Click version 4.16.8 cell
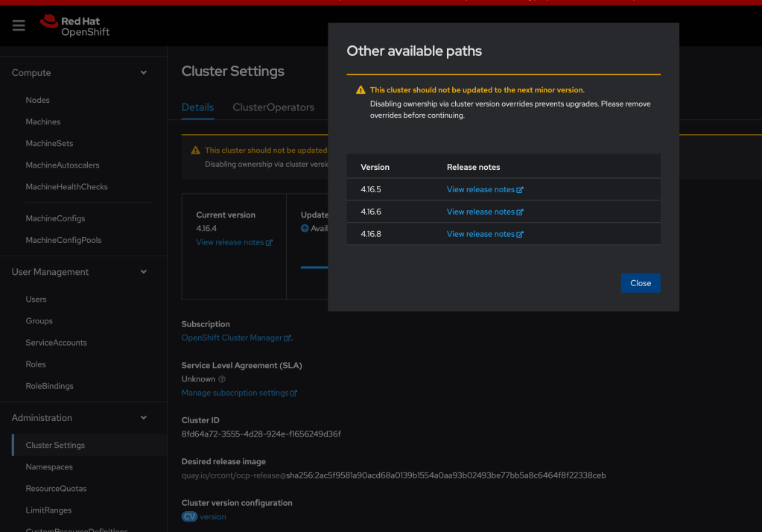This screenshot has width=762, height=532. [371, 235]
